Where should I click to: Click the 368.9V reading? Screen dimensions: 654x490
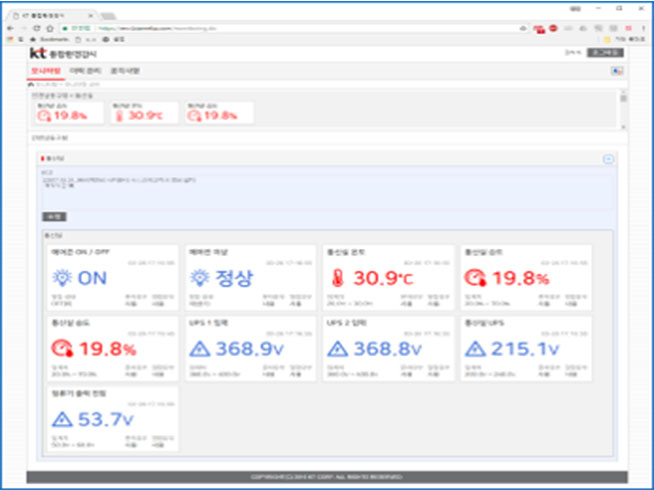(x=249, y=349)
